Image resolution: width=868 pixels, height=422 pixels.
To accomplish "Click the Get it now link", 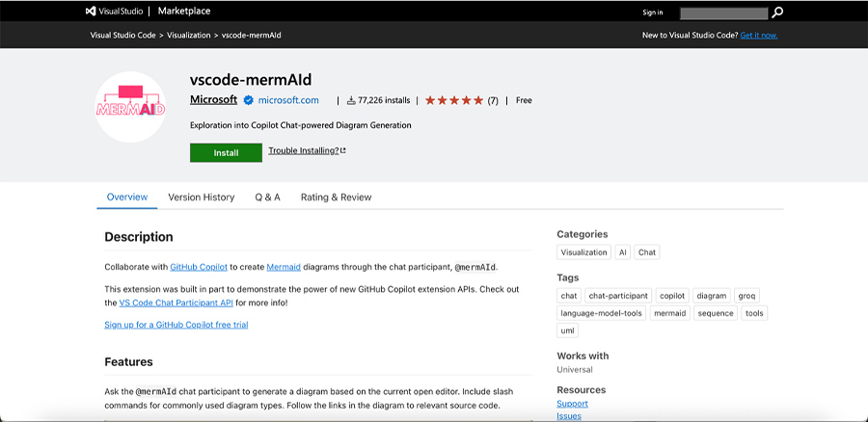I will coord(759,35).
